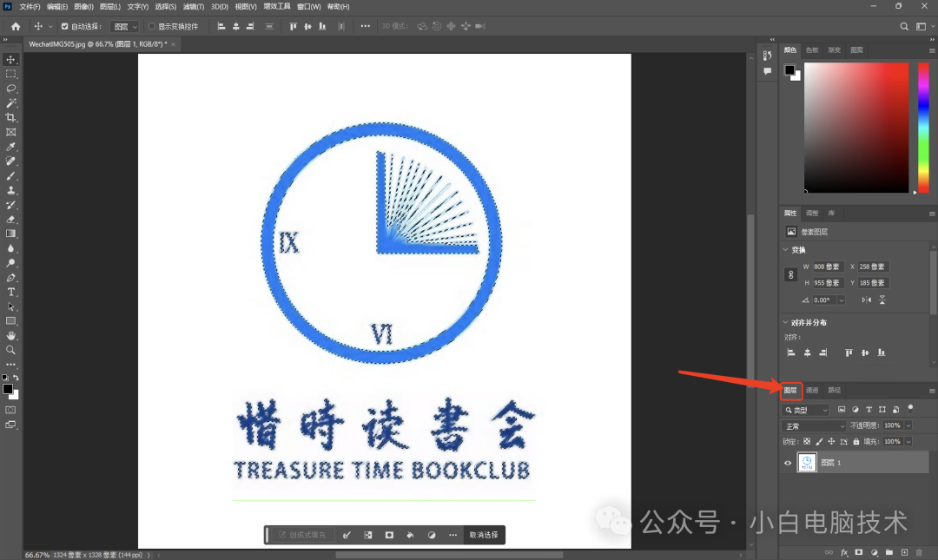Toggle lock transparent pixels icon
Screen dimensions: 938x560
click(x=807, y=442)
